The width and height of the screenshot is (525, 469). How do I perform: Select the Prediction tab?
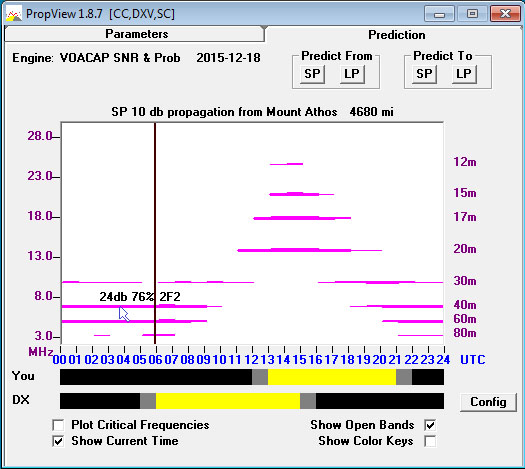[x=396, y=35]
